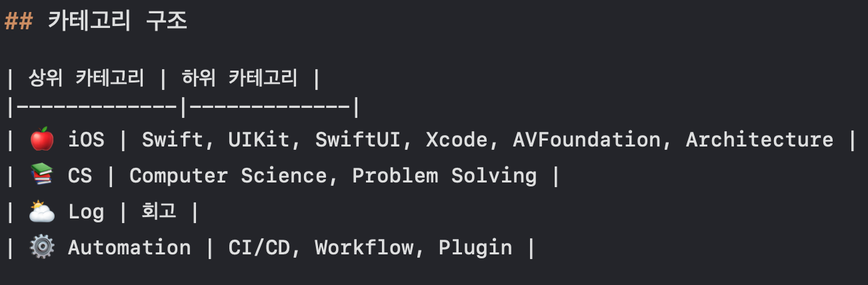Screen dimensions: 868x285
Task: Click the 상위 카테고리 header text
Action: pos(86,79)
